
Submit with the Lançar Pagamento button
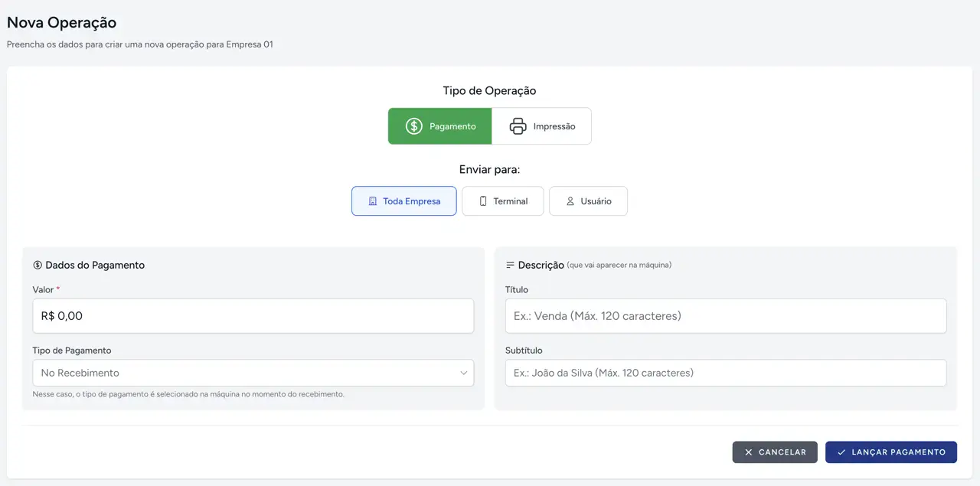click(890, 452)
